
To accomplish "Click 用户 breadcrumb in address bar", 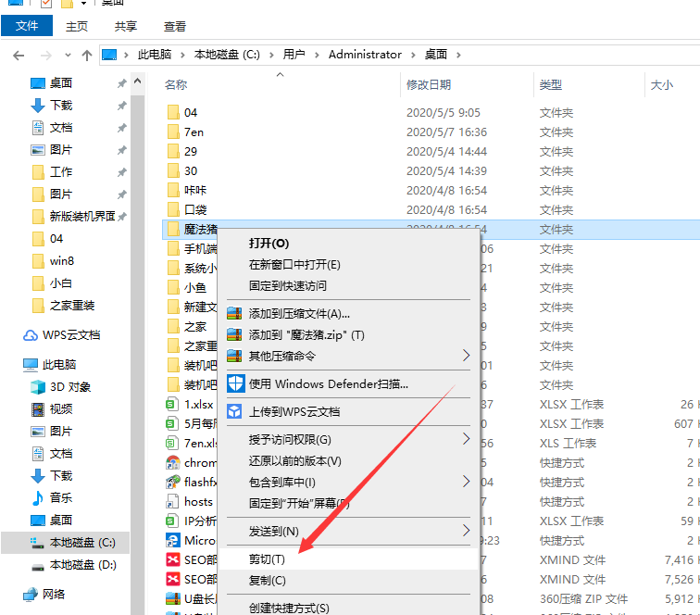I will (x=294, y=55).
